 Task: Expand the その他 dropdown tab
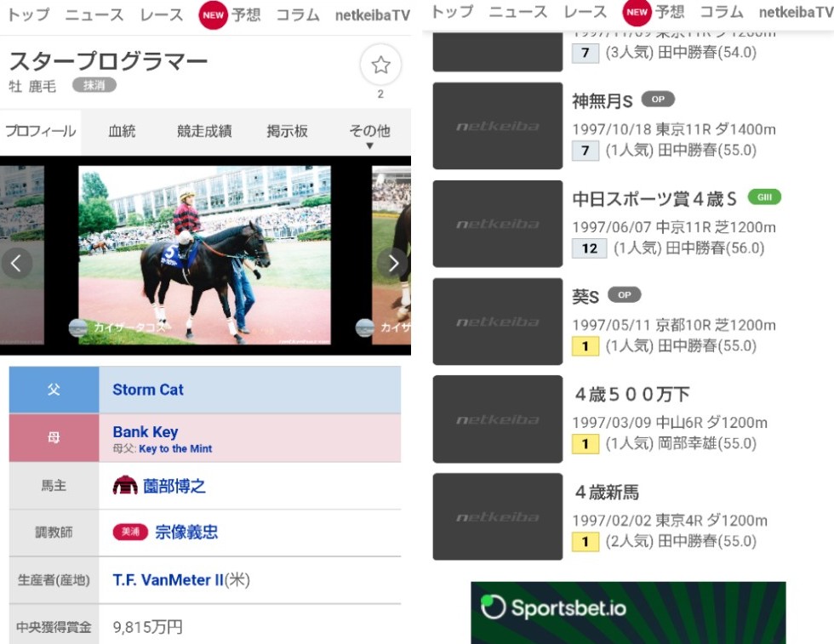(369, 133)
